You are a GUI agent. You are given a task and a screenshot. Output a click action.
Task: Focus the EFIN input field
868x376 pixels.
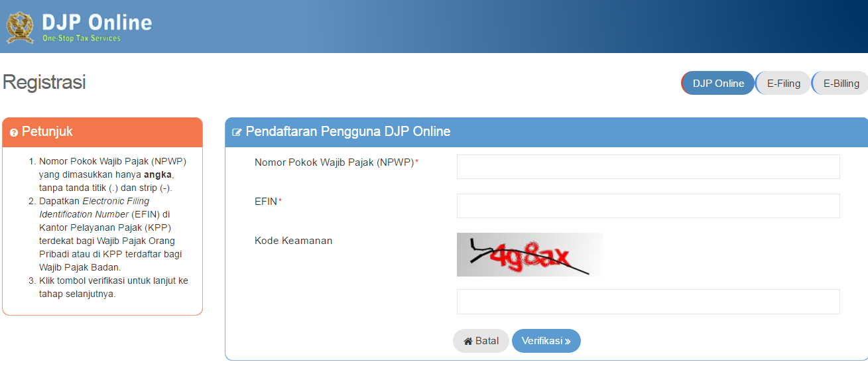(648, 206)
